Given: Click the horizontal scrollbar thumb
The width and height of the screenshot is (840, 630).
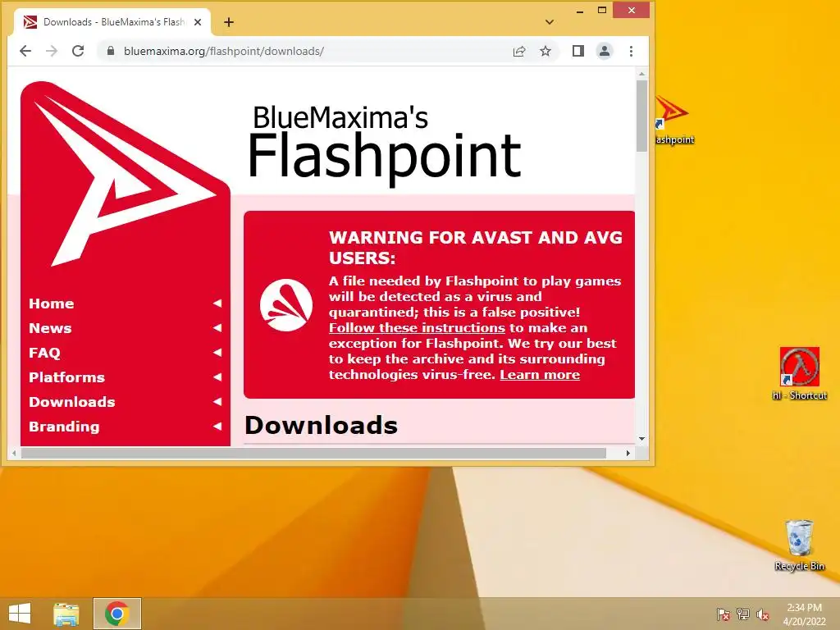Looking at the screenshot, I should (x=313, y=453).
